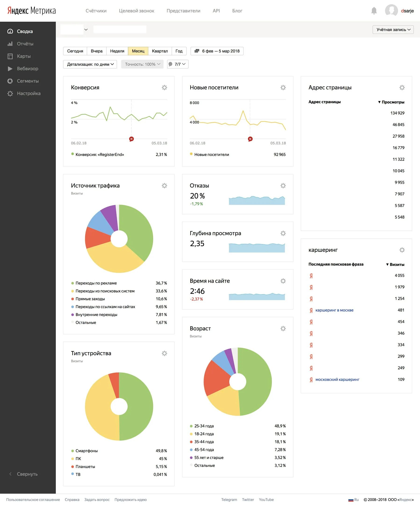Click red note marker on Конверсия chart
The width and height of the screenshot is (420, 505).
(x=131, y=139)
